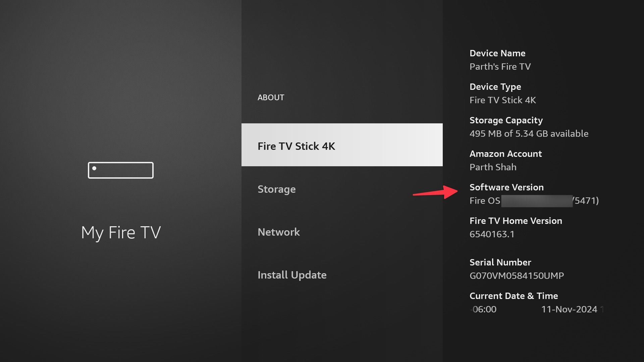Select Amazon Account Parth Shah
The width and height of the screenshot is (644, 362).
click(505, 160)
